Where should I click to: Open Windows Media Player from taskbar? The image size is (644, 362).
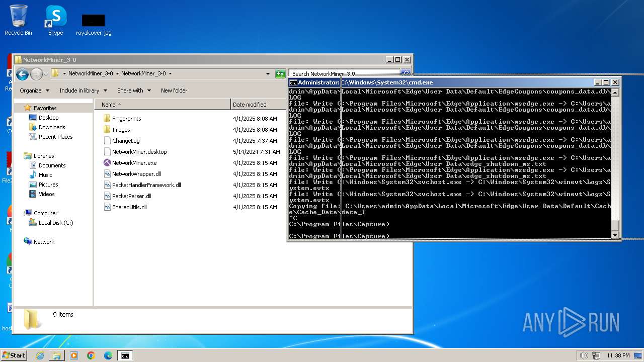coord(74,355)
